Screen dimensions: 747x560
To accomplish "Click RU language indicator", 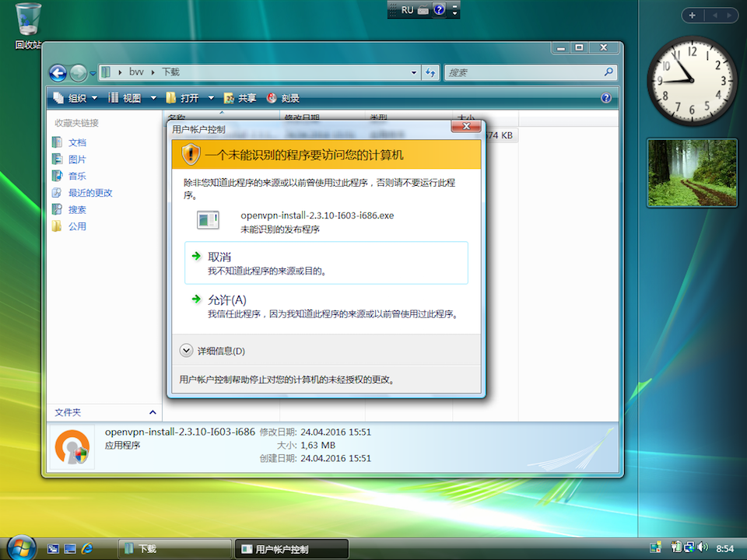I will 407,10.
